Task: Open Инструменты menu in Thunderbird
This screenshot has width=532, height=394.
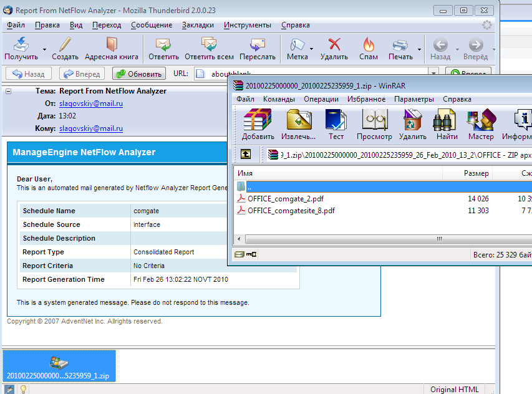Action: pos(248,25)
